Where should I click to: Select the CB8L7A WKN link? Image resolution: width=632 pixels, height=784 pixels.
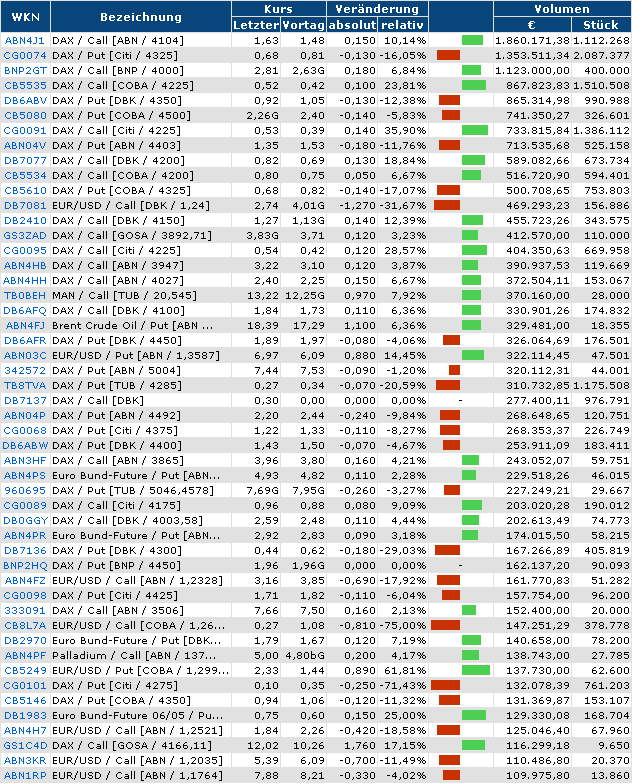click(x=25, y=626)
